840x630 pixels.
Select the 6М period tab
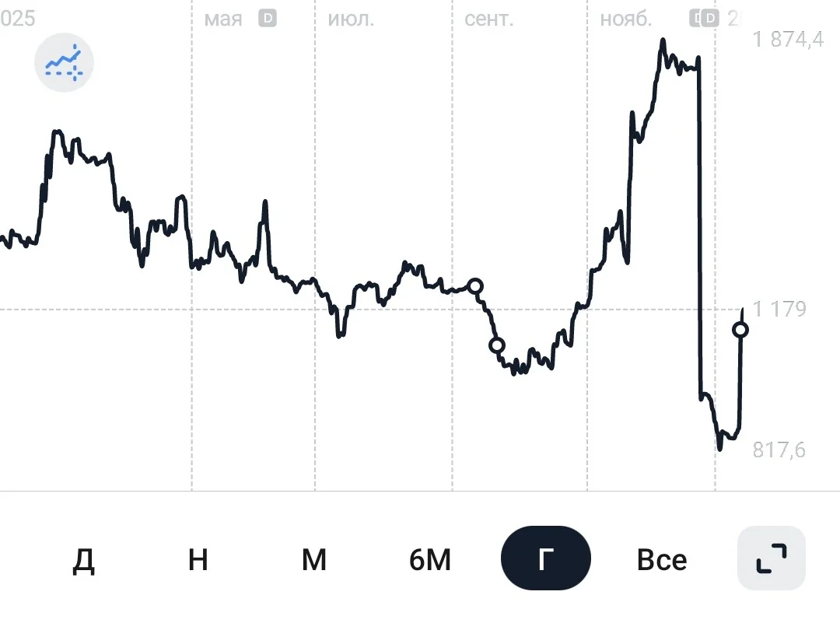coord(429,560)
